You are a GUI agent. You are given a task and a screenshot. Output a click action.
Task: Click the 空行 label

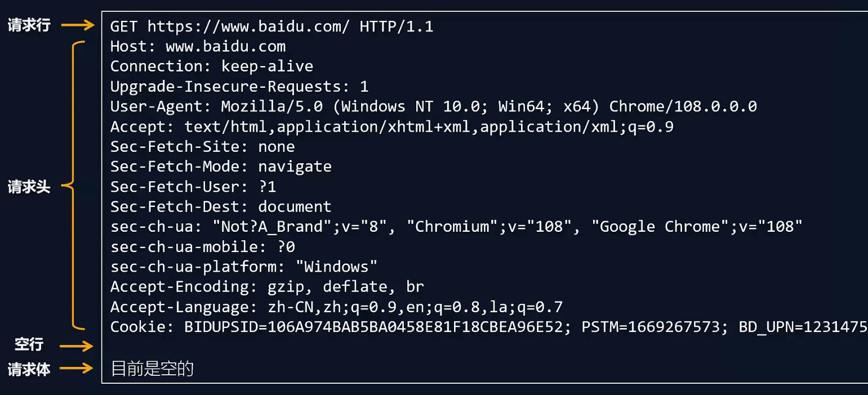click(x=29, y=345)
